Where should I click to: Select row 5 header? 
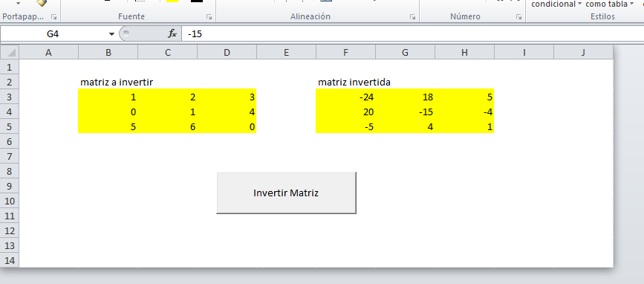point(10,126)
